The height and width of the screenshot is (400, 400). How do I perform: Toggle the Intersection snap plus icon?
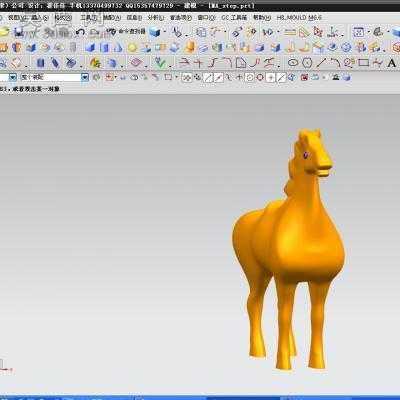pyautogui.click(x=239, y=78)
